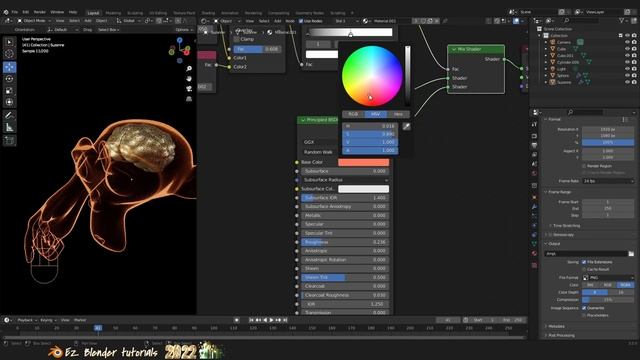This screenshot has width=640, height=360.
Task: Activate the Move tool in viewport toolbar
Action: (9, 67)
